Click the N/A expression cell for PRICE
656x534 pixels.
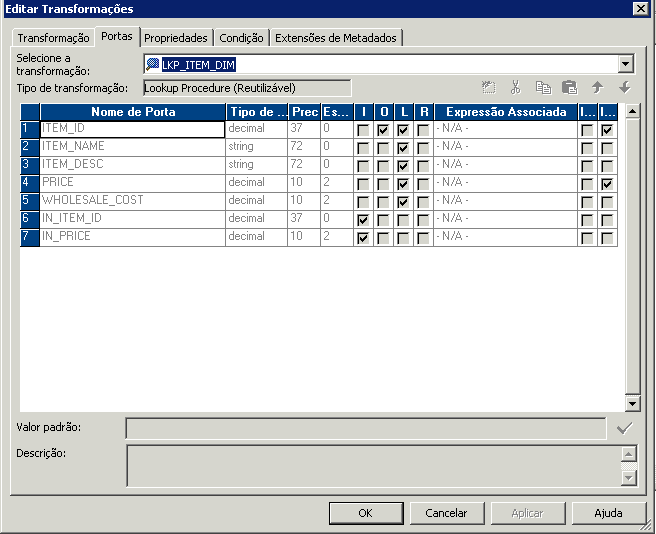[506, 184]
